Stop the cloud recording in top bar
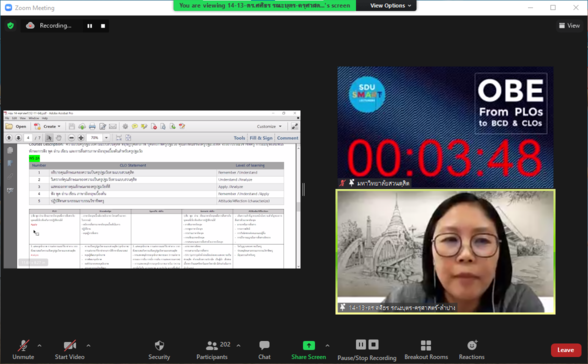Screen dimensions: 588x364 [103, 26]
